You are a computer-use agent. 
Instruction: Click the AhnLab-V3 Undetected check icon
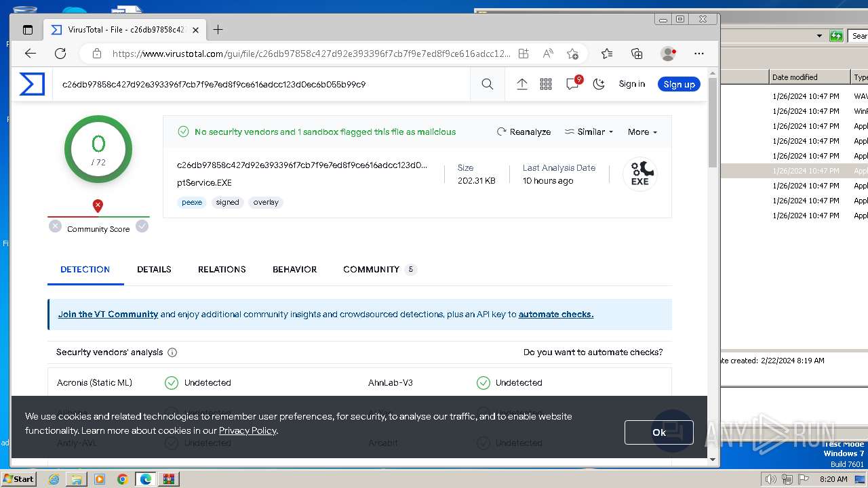click(483, 383)
